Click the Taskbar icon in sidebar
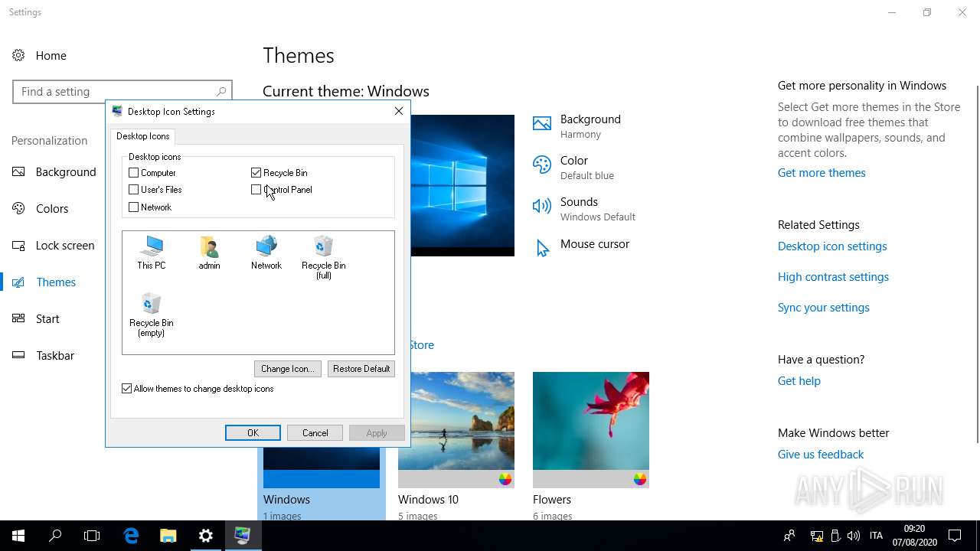The width and height of the screenshot is (980, 551). [18, 355]
